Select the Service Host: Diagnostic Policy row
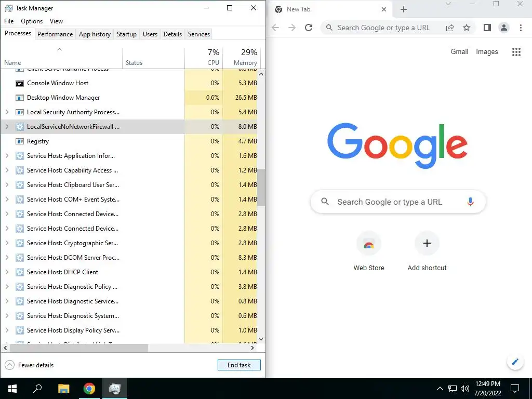This screenshot has height=399, width=532. [x=129, y=287]
